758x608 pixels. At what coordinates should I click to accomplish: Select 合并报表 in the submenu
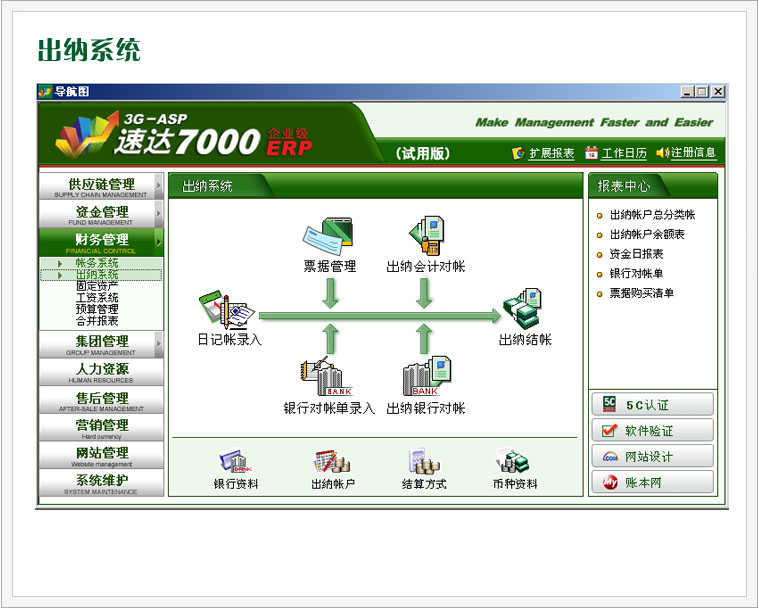pyautogui.click(x=97, y=321)
